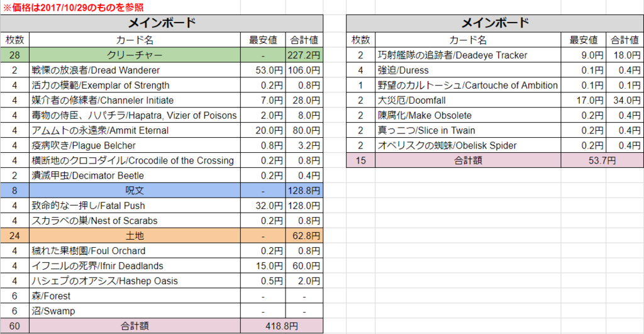Click the 'Channeler Initiate' card name cell

pos(135,100)
